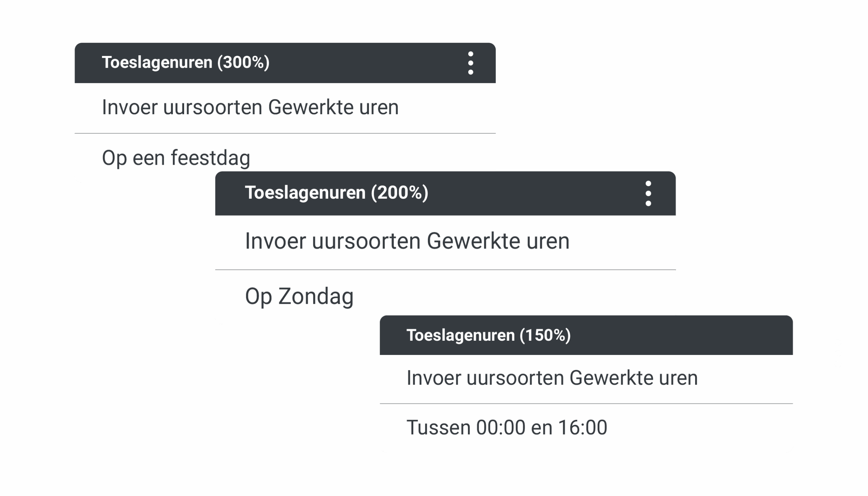Click 'Gewerkte uren' text in the 150% card
Image resolution: width=868 pixels, height=496 pixels.
(633, 378)
